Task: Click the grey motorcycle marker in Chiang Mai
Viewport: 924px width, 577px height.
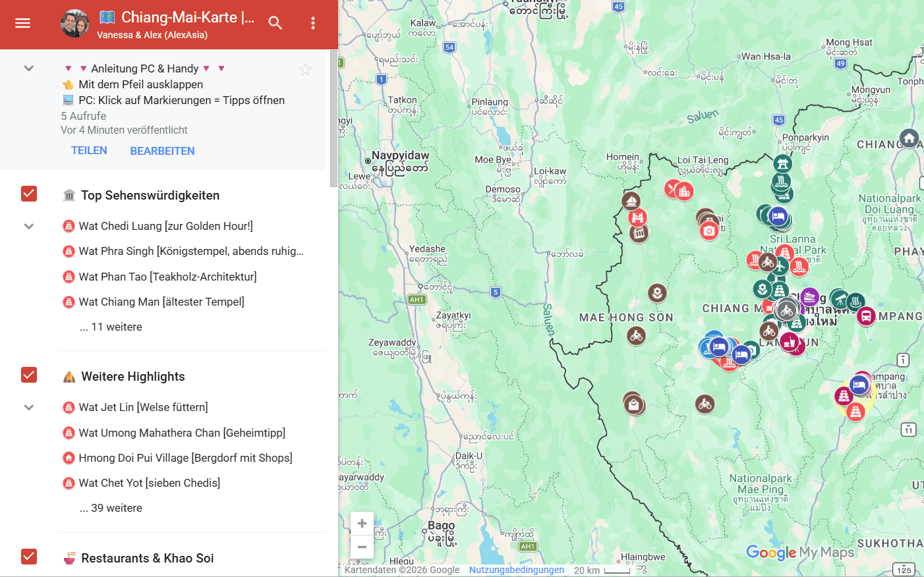Action: click(x=786, y=310)
